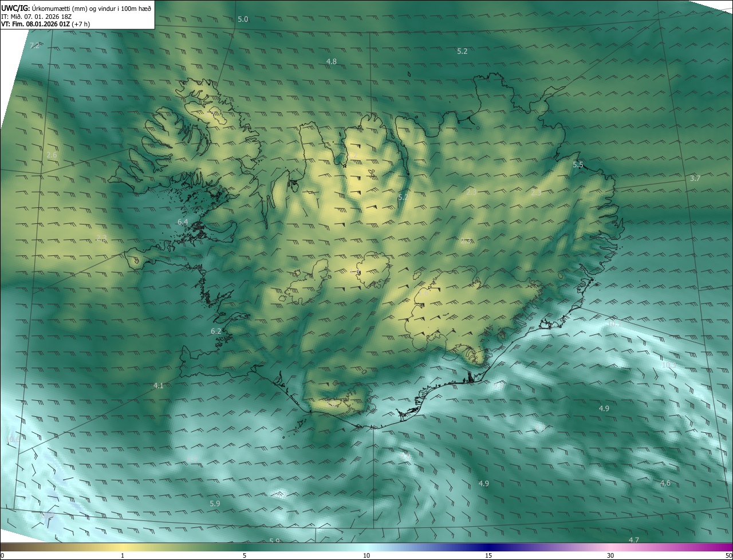Click the colorbar tick label 1

[123, 556]
